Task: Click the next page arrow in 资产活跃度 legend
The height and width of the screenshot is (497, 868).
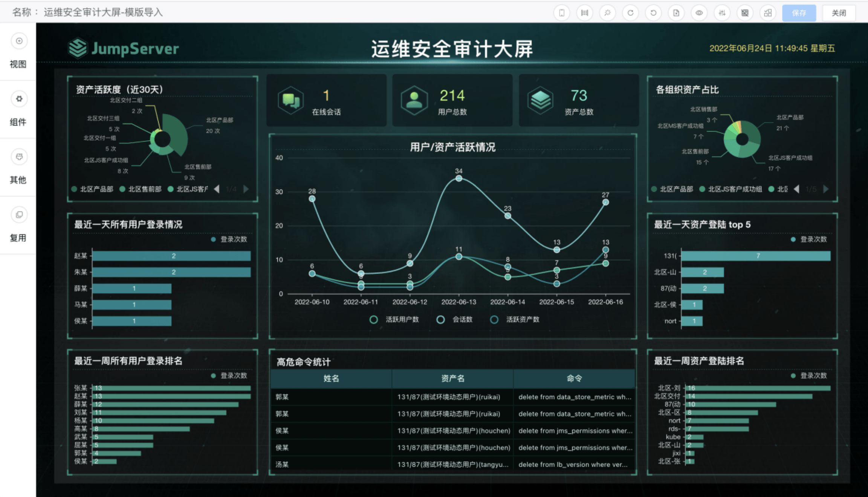Action: pos(245,189)
